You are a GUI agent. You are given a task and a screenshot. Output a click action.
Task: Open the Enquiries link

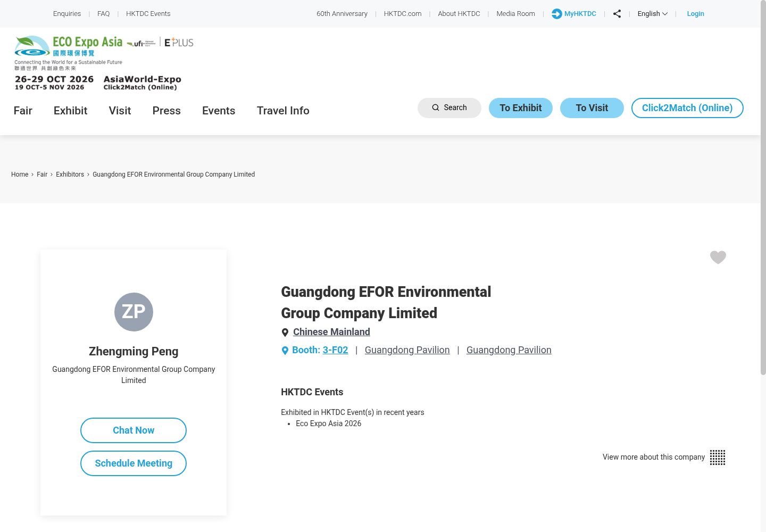[x=67, y=14]
